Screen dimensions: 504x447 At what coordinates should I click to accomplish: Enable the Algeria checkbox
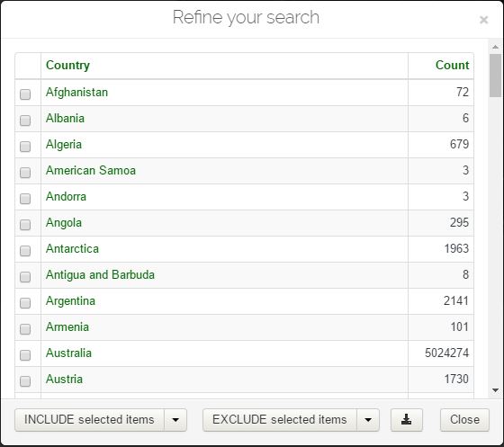tap(25, 147)
